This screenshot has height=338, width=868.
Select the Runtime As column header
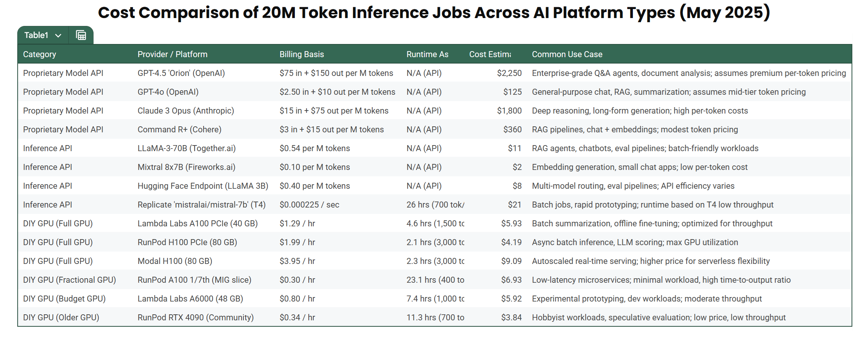427,54
